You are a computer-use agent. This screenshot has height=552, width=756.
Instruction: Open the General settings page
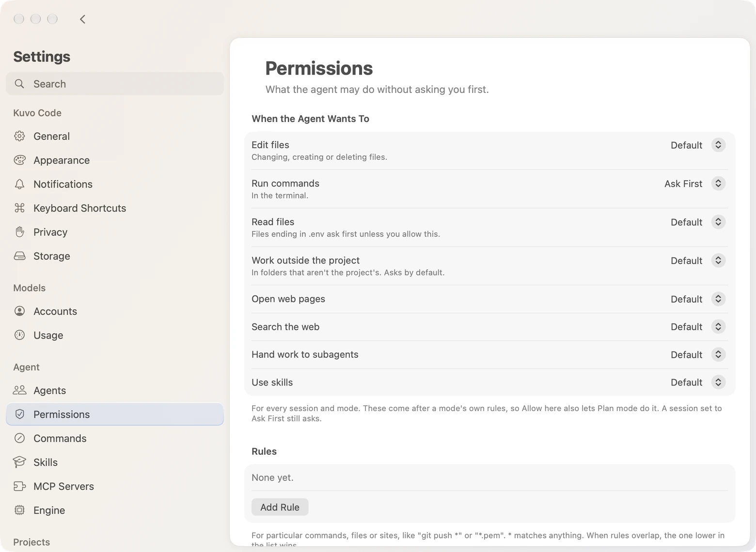[x=115, y=136]
